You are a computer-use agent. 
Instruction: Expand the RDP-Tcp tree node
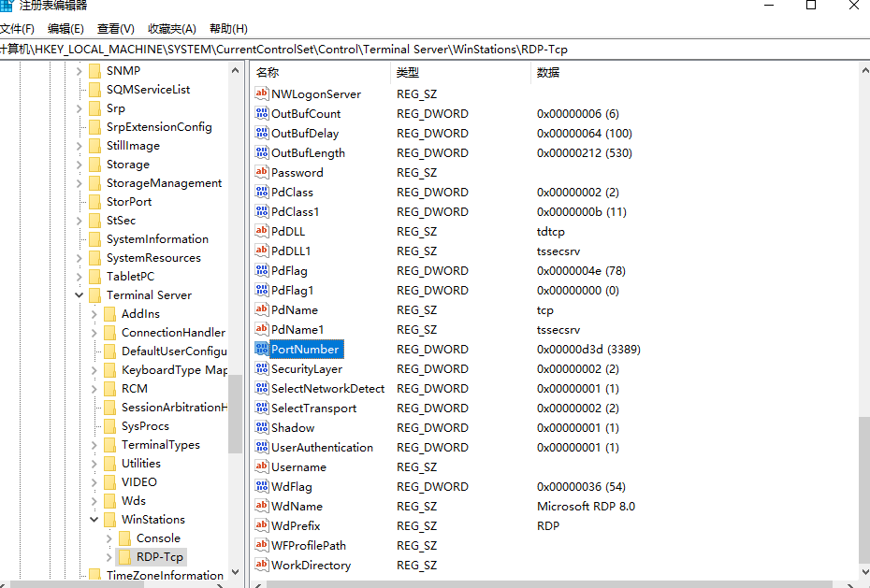[x=109, y=557]
